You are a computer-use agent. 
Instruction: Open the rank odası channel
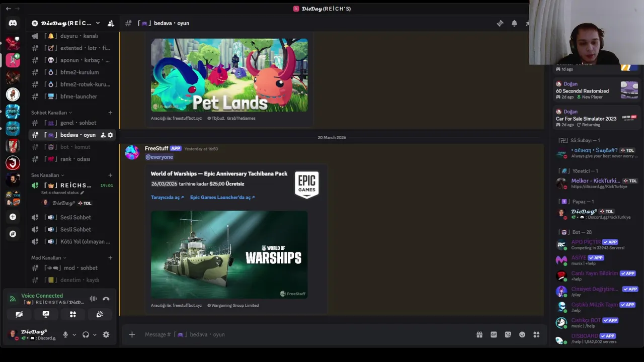72,159
